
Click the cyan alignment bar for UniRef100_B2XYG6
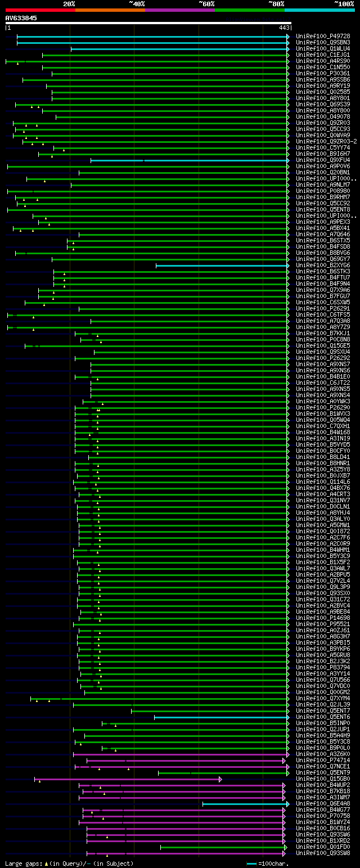click(223, 266)
